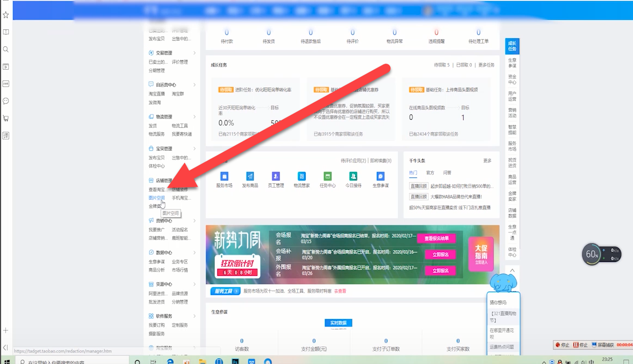Click the 物流管家 icon
This screenshot has height=364, width=633.
coord(301,176)
